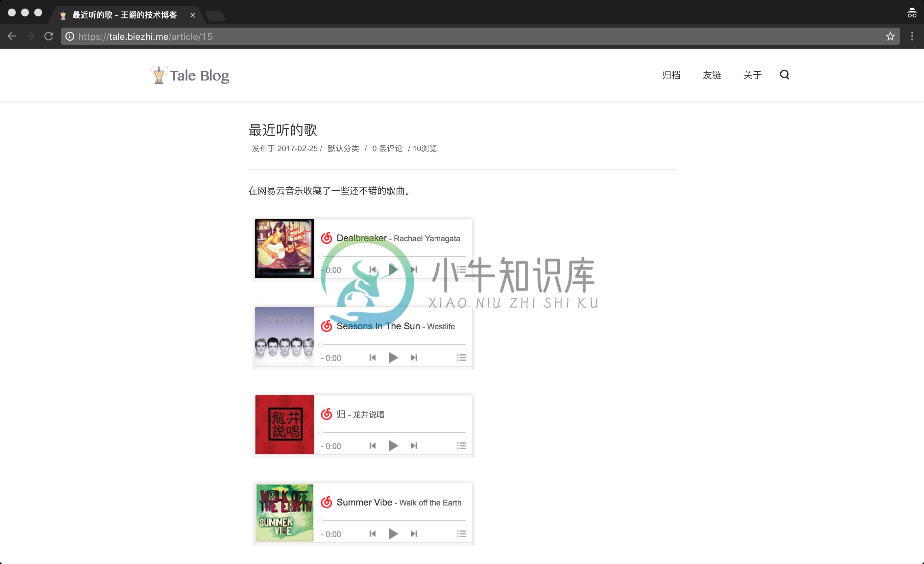The image size is (924, 564).
Task: Click Seasons In The Sun title text
Action: (378, 326)
